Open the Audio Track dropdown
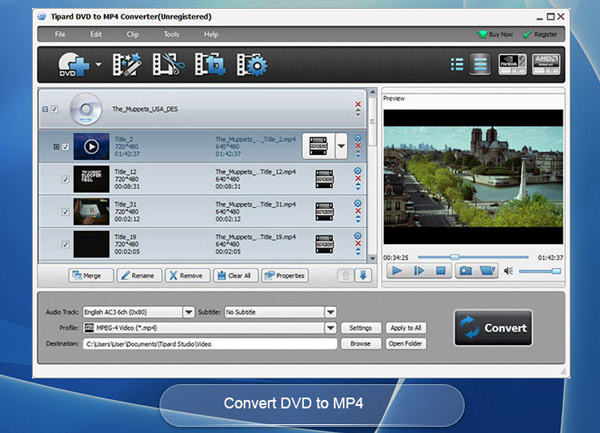This screenshot has height=433, width=600. (x=189, y=312)
